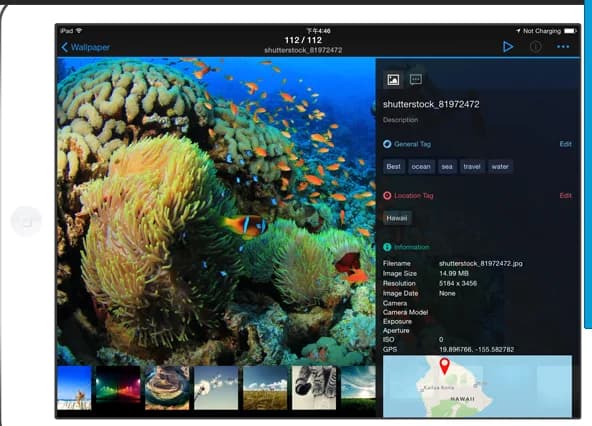Image resolution: width=592 pixels, height=426 pixels.
Task: Open the headphones thumbnail in filmstrip
Action: [x=314, y=387]
